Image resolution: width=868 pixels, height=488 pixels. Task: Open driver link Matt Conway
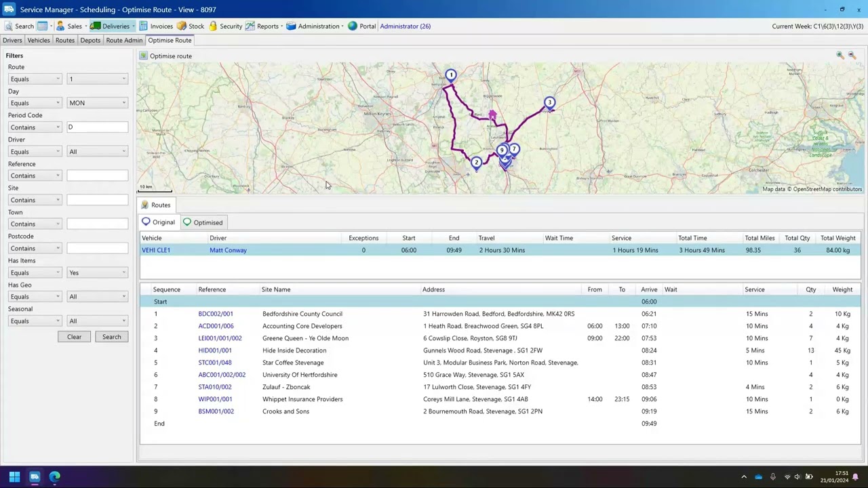coord(228,250)
